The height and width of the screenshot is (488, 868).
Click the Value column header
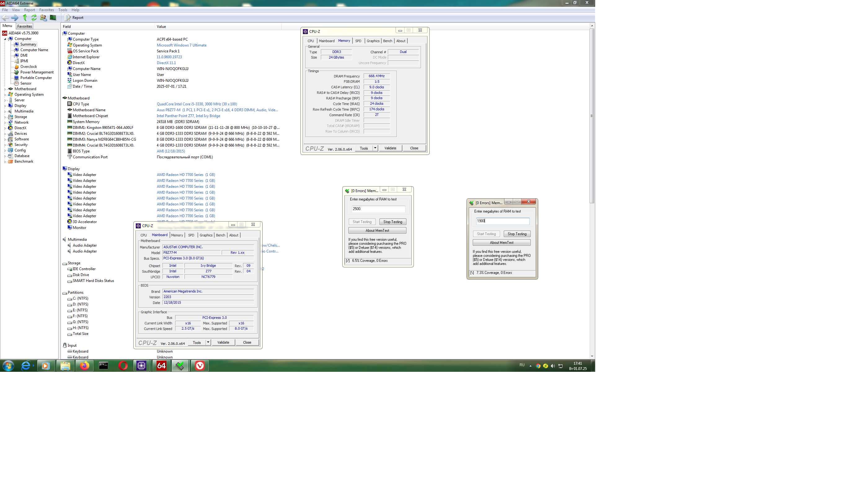pyautogui.click(x=218, y=27)
